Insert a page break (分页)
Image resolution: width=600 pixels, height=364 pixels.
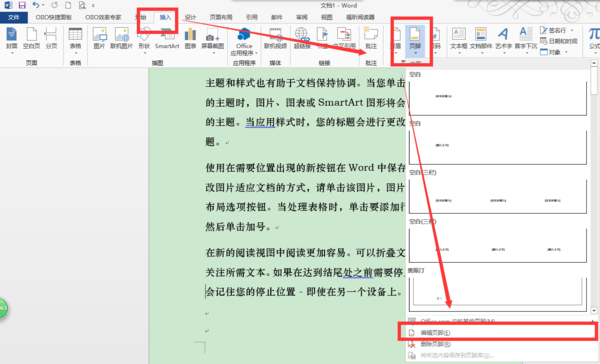tap(51, 38)
